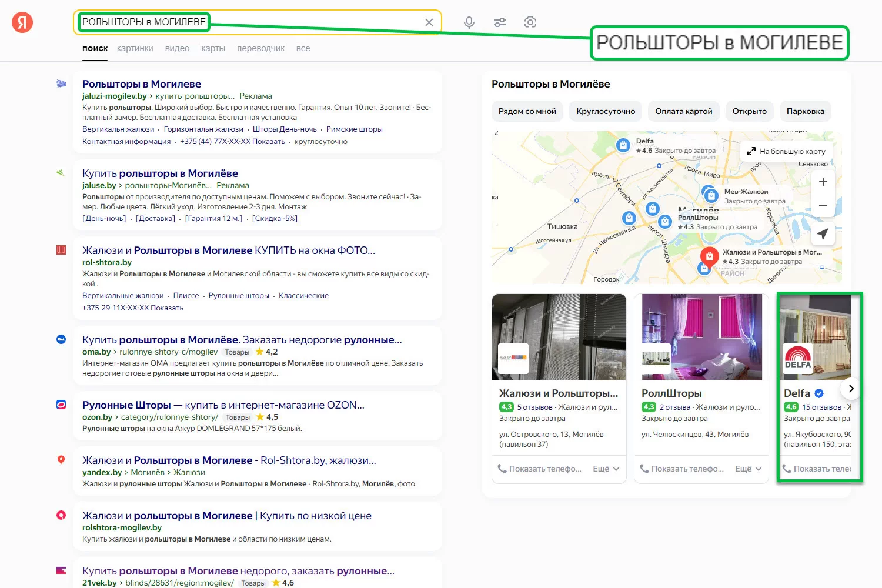
Task: Enable the 'Оплата картой' filter
Action: [x=683, y=111]
